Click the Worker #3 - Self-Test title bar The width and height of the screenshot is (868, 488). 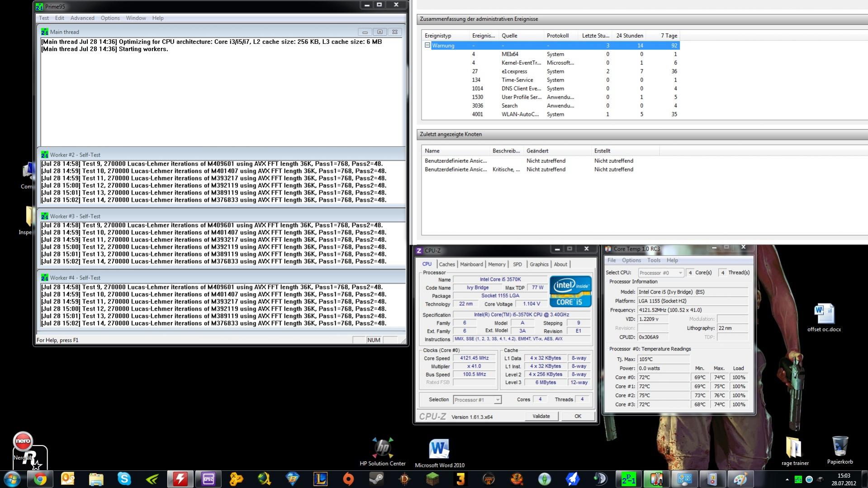(x=221, y=216)
